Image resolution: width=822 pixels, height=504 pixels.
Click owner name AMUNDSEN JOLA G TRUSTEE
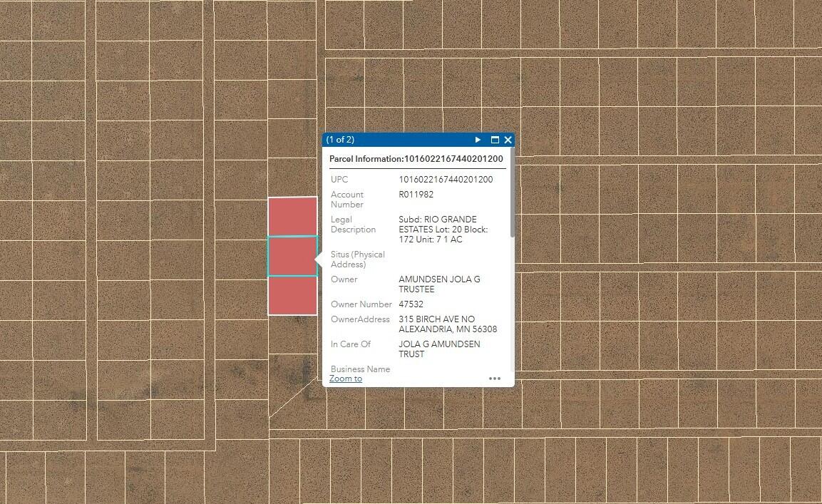point(439,284)
